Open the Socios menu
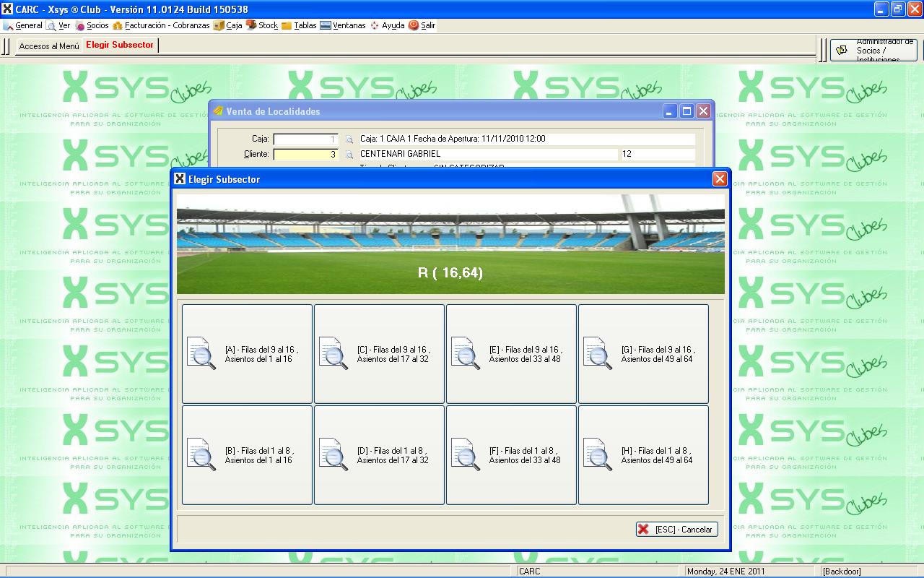The height and width of the screenshot is (578, 924). pos(92,25)
